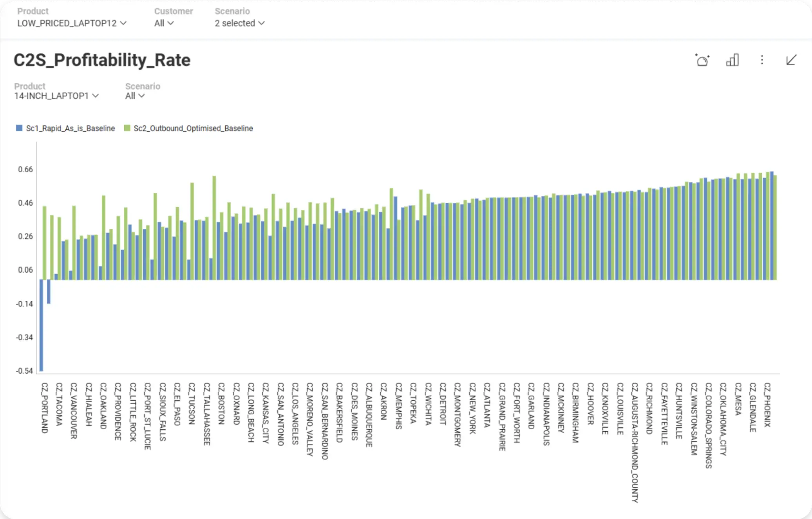Click the 0.66 y-axis value label

point(25,170)
